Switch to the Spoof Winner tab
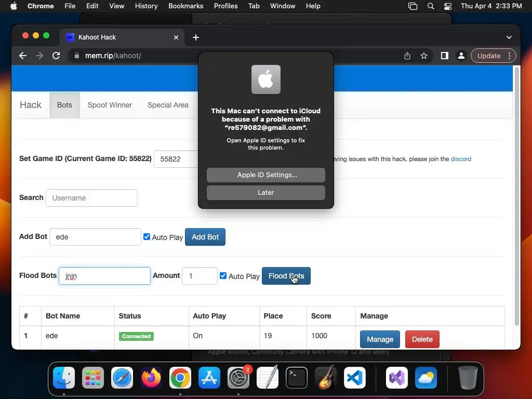Image resolution: width=532 pixels, height=399 pixels. pyautogui.click(x=110, y=105)
